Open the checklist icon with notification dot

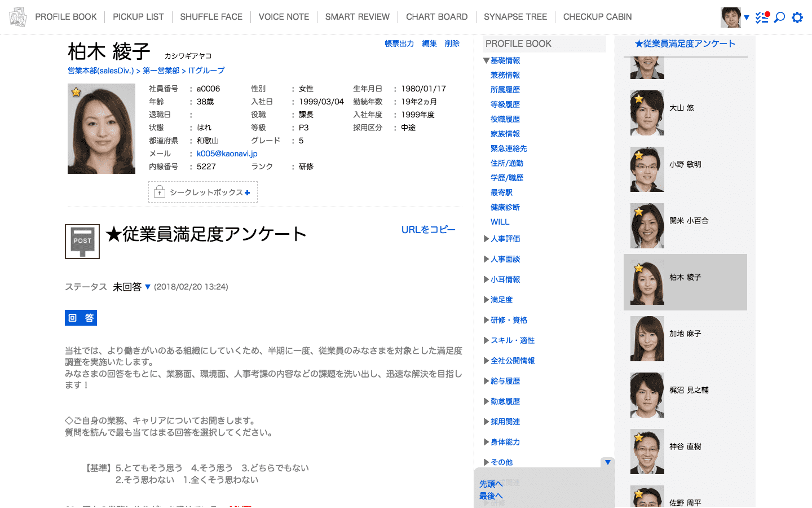tap(762, 17)
